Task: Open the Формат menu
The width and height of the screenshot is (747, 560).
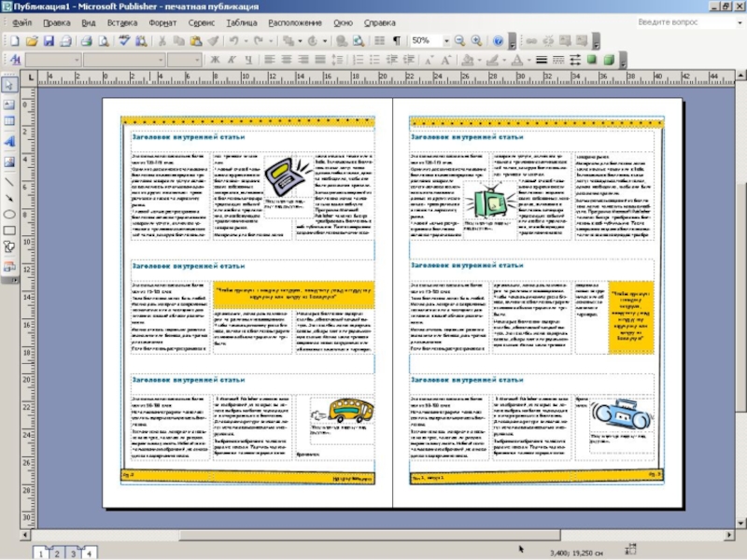Action: [162, 22]
